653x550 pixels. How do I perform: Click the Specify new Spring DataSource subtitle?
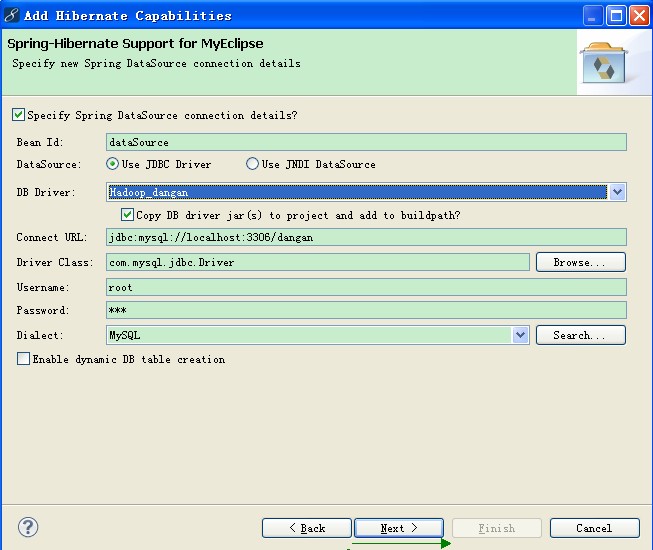click(156, 63)
